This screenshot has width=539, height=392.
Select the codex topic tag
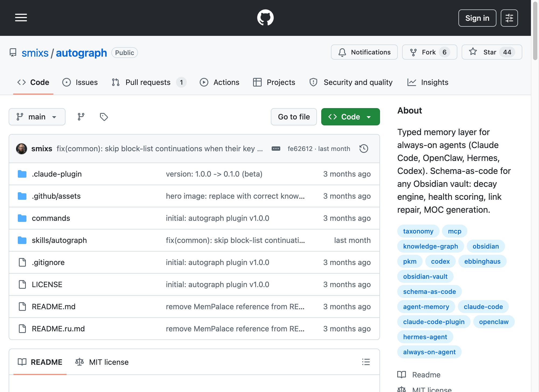pyautogui.click(x=440, y=261)
